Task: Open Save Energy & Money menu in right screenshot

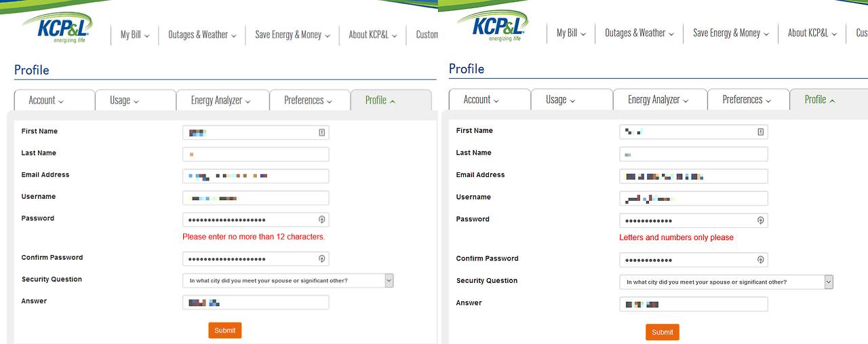Action: [x=731, y=33]
